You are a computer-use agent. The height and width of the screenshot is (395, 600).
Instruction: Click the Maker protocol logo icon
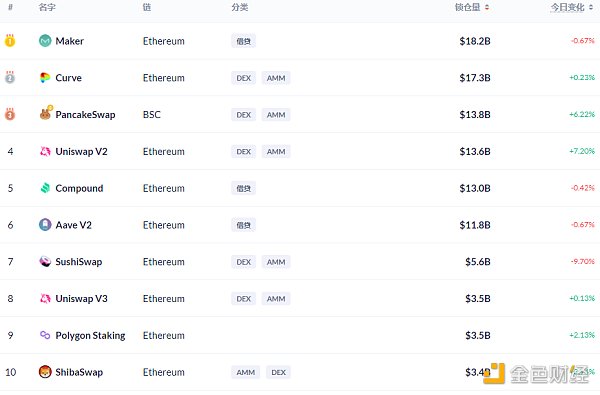(45, 41)
